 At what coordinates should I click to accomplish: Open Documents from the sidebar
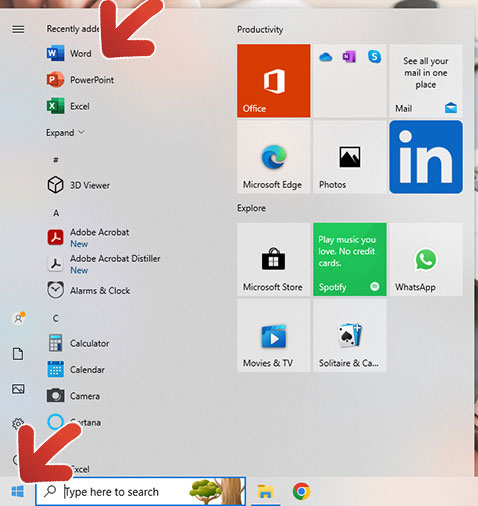[x=18, y=354]
